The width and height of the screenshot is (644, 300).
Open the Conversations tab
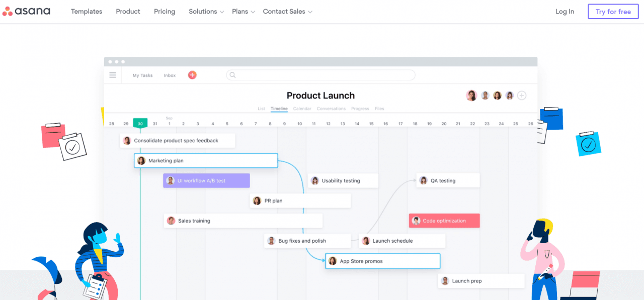click(x=331, y=109)
